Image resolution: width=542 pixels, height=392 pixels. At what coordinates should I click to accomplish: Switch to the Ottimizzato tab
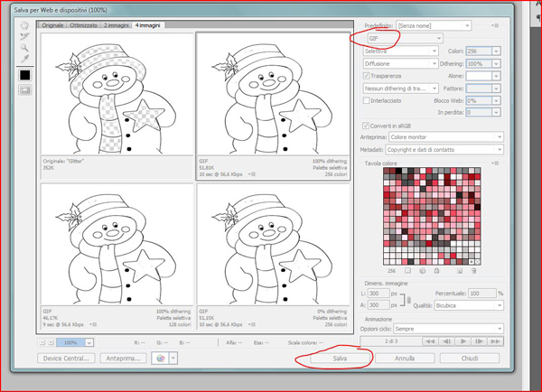(x=84, y=25)
